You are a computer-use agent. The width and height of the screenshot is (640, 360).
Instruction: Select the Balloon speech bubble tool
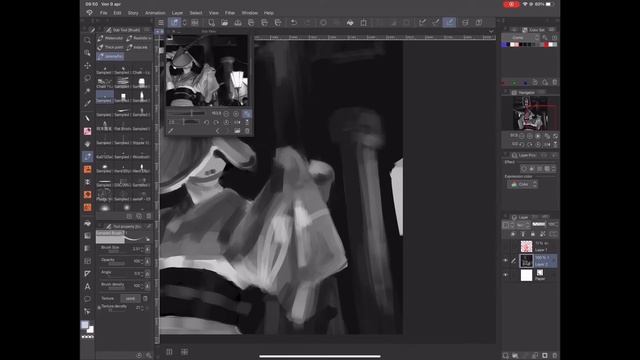87,299
